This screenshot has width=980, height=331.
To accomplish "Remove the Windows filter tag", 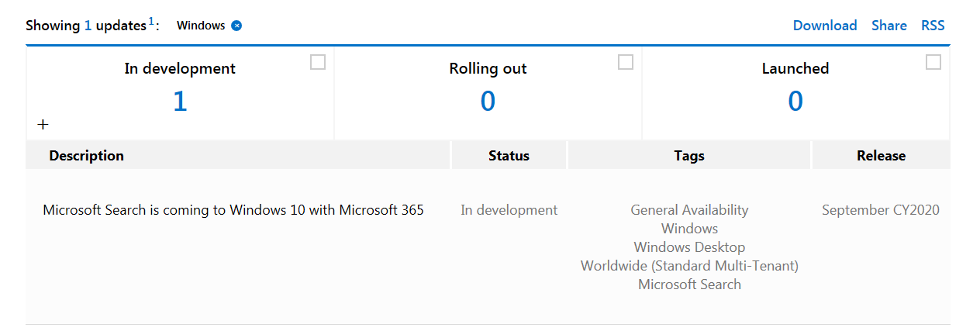I will pos(236,26).
